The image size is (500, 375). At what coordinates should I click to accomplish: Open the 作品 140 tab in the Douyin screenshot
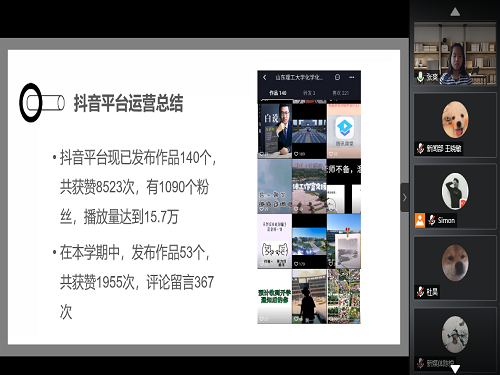point(278,93)
